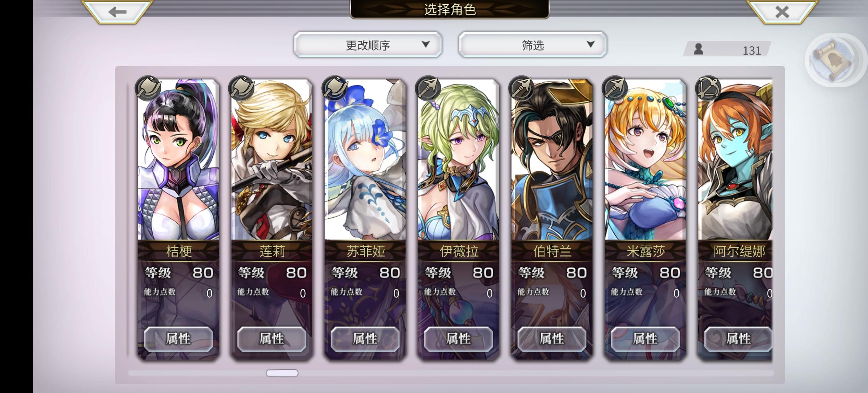Choose 伊薇拉 character portrait
Screen dimensions: 868x393
458,160
